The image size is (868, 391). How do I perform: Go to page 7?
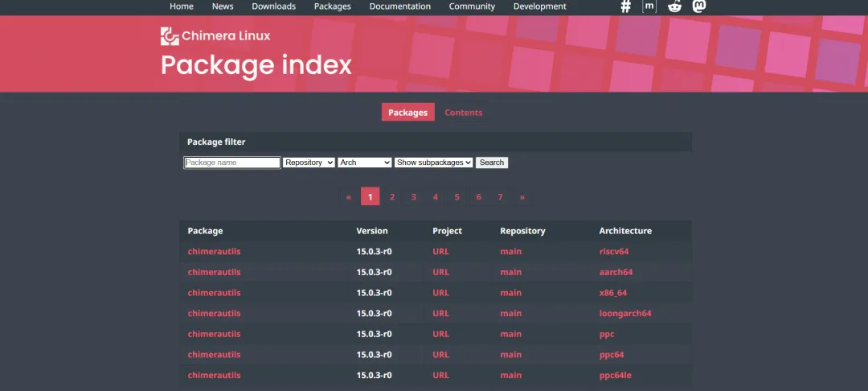point(500,196)
